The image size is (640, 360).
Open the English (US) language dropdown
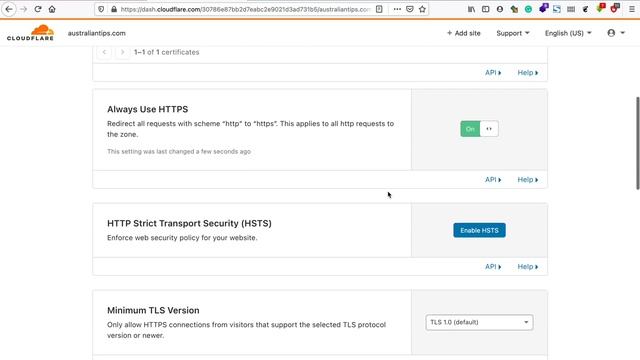coord(568,33)
